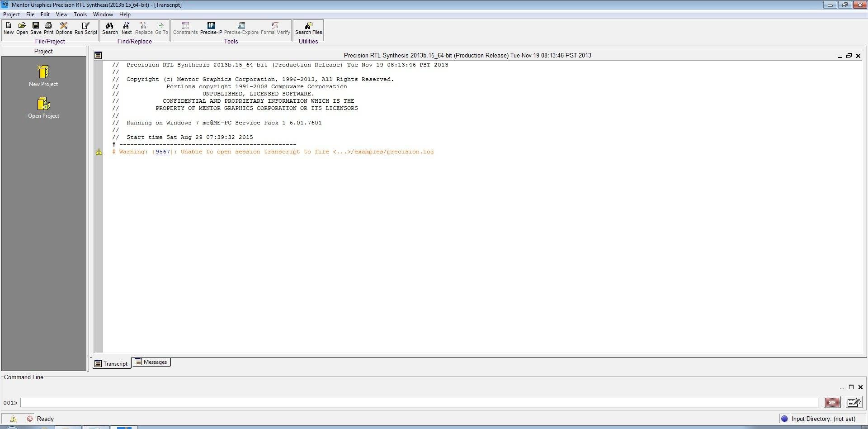This screenshot has width=868, height=429.
Task: Click the Go To arrow icon
Action: [161, 28]
